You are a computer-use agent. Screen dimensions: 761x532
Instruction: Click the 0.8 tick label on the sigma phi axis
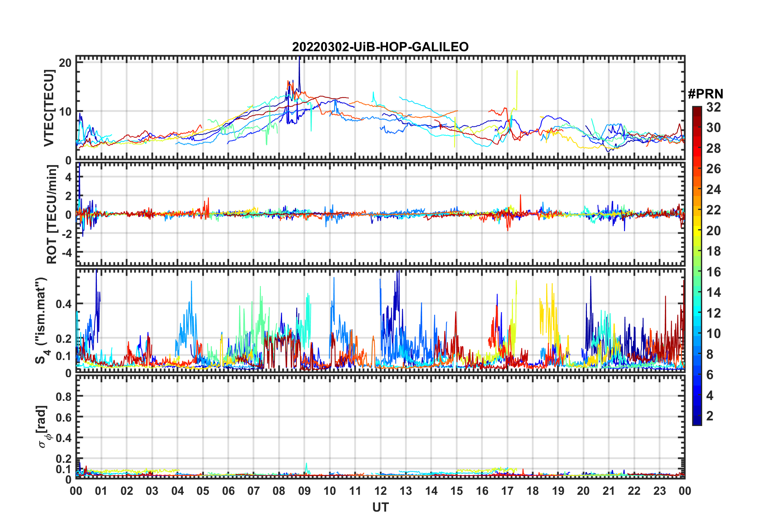coord(63,396)
